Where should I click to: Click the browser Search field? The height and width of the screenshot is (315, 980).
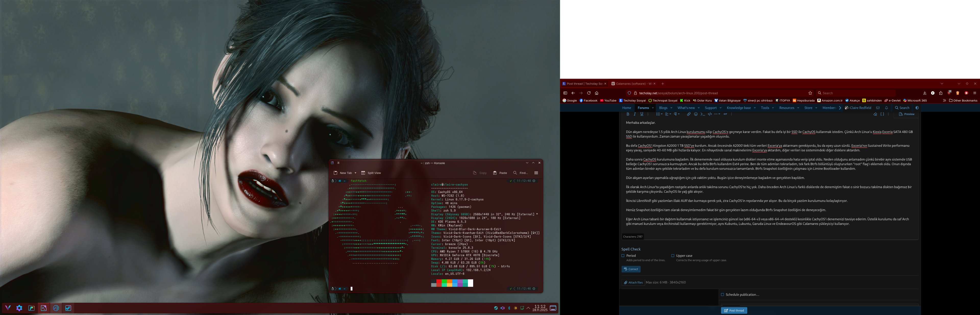coord(856,93)
